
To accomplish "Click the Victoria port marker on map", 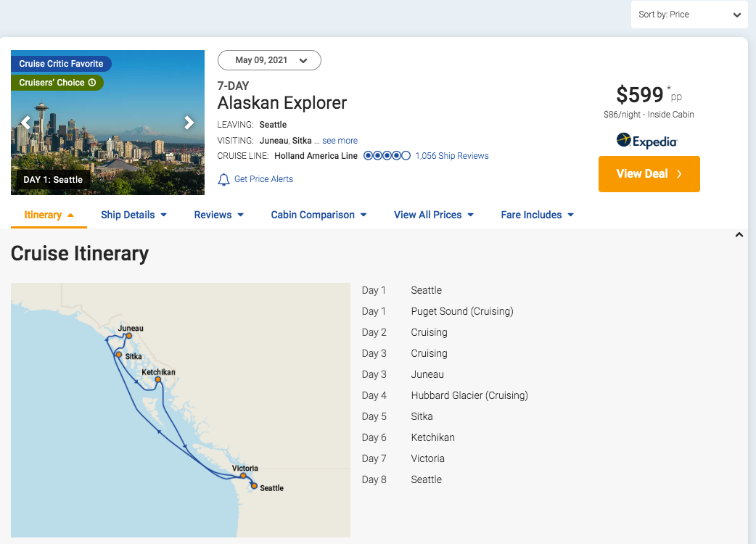I will pyautogui.click(x=243, y=476).
